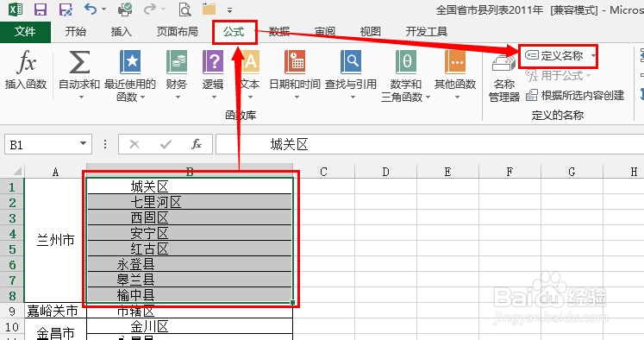Switch to the 插入 tab
This screenshot has height=340, width=644.
tap(122, 32)
